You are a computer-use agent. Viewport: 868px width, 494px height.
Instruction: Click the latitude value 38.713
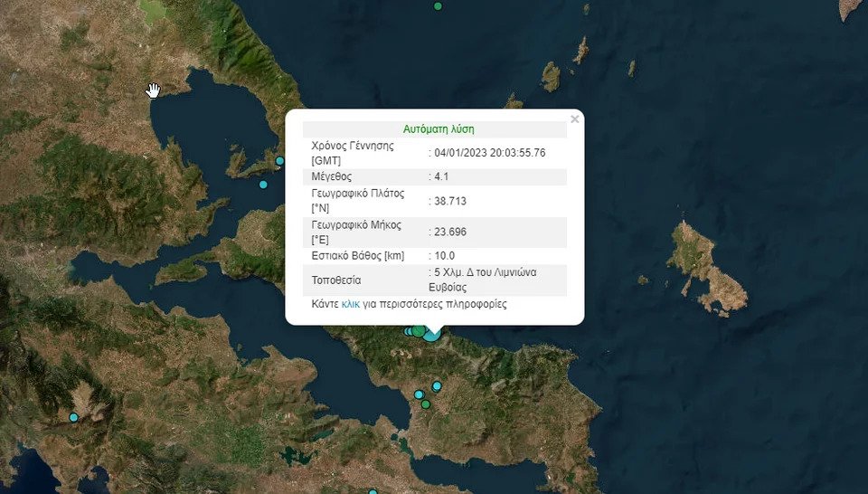(450, 201)
